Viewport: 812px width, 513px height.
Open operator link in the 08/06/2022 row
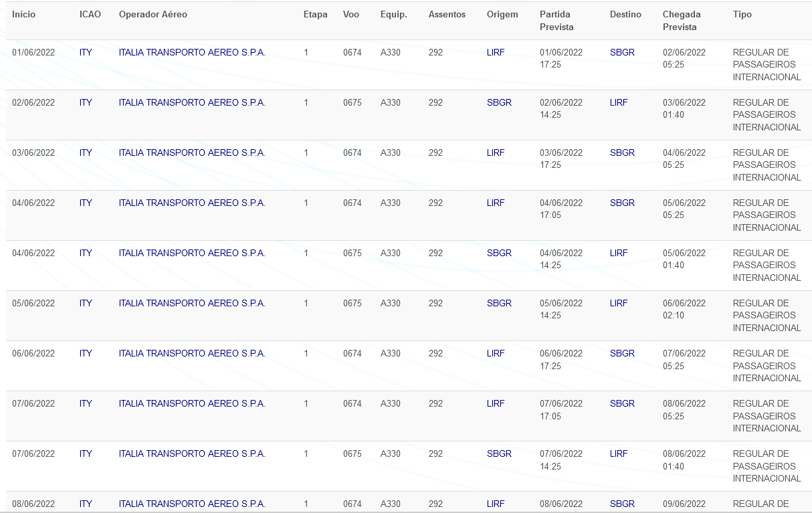click(192, 504)
